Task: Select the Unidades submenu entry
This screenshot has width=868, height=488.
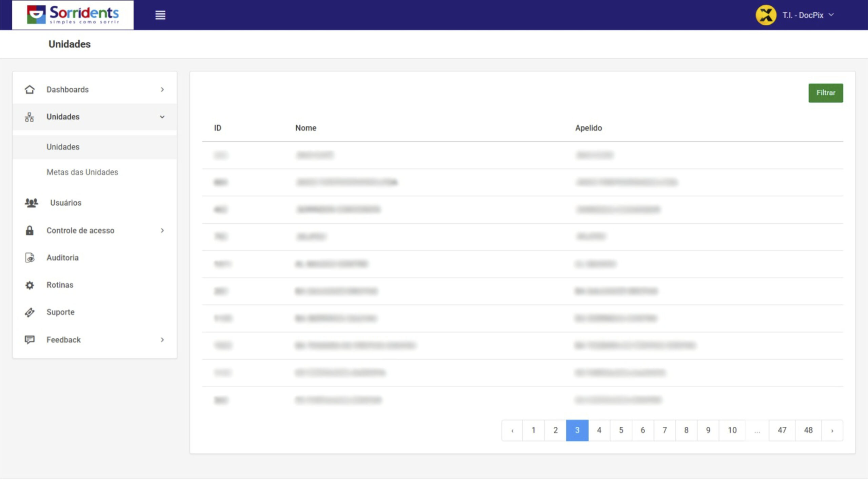Action: pos(63,147)
